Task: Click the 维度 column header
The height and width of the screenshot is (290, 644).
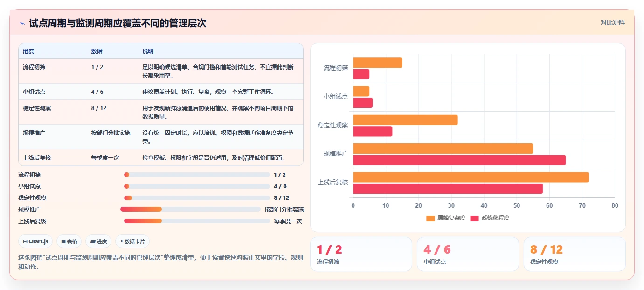Action: [28, 51]
